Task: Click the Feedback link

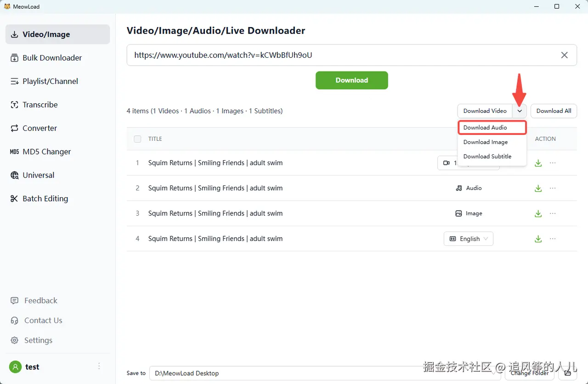Action: point(34,301)
